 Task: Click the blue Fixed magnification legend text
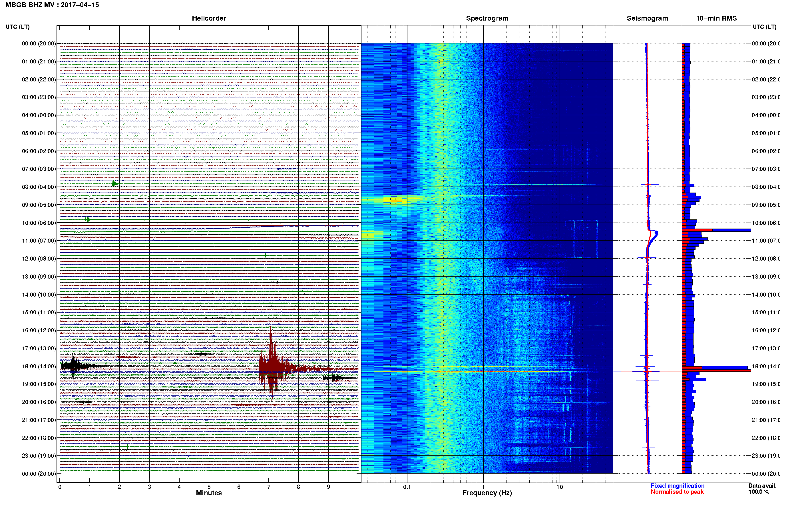678,486
